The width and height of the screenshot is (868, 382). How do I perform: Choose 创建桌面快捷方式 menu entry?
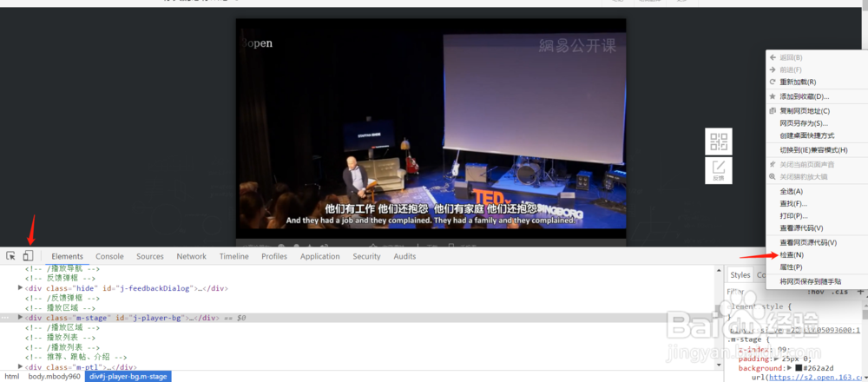808,135
